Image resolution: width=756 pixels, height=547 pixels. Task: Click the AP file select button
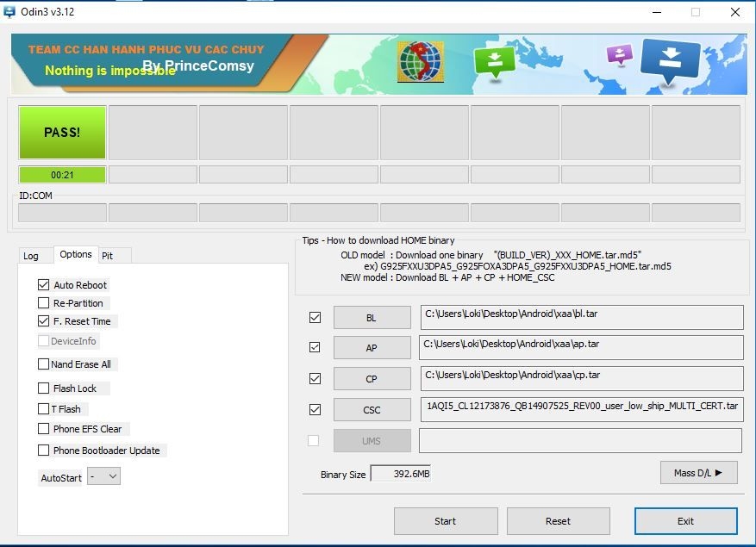pos(372,348)
